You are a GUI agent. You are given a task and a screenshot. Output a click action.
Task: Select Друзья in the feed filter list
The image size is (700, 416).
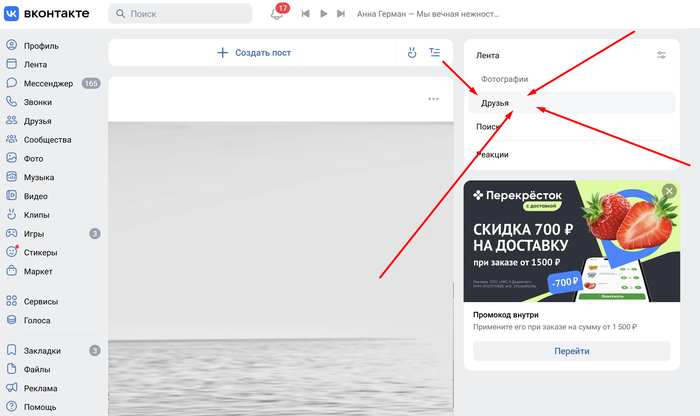point(571,103)
